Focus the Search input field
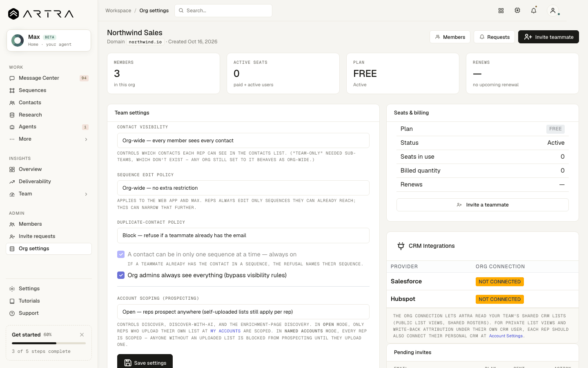The width and height of the screenshot is (588, 368). [x=223, y=11]
